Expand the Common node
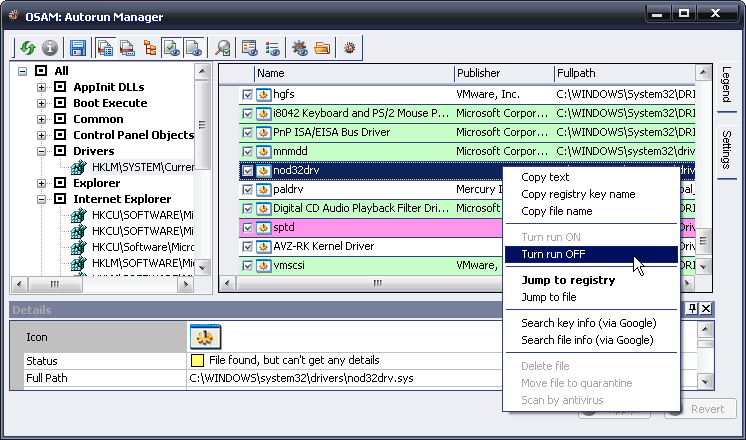Screen dimensions: 746x440 tap(41, 119)
